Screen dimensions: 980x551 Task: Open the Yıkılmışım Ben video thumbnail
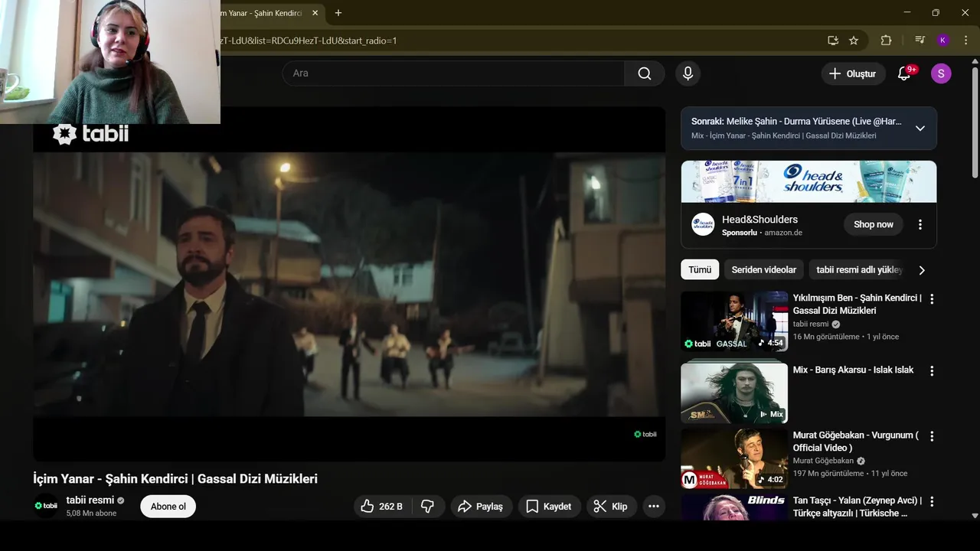click(734, 321)
